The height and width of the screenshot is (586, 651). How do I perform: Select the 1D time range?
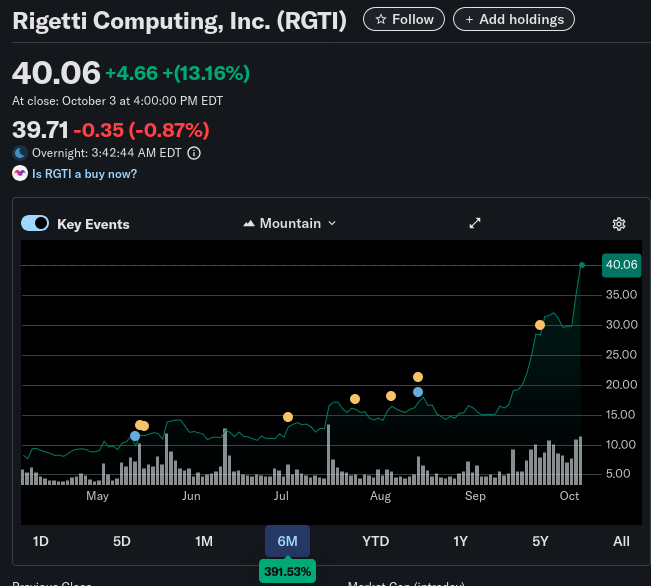point(41,541)
